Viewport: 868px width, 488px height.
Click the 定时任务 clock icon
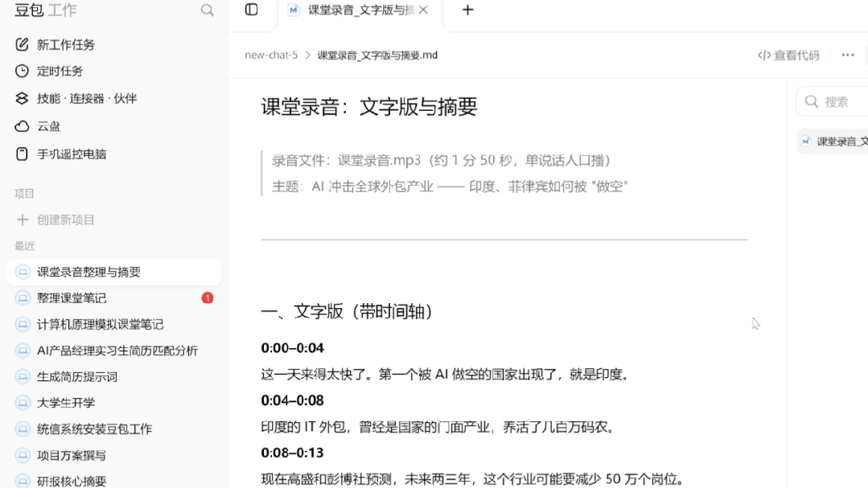tap(22, 71)
